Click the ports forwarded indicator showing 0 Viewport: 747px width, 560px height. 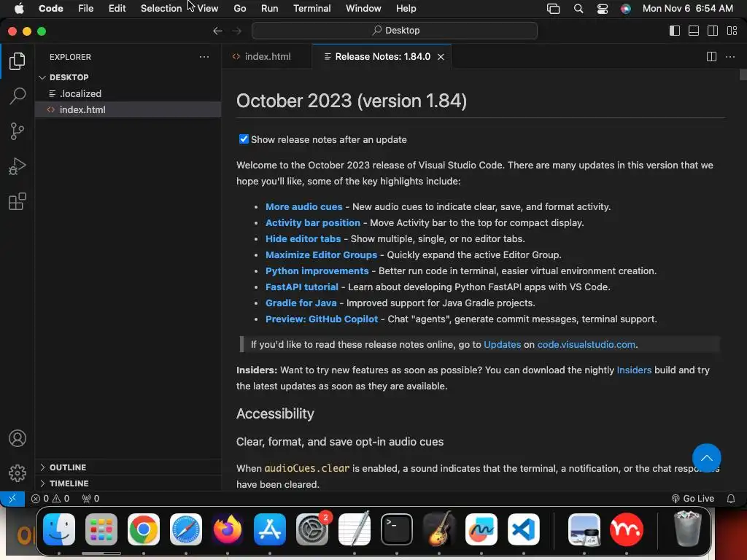90,499
